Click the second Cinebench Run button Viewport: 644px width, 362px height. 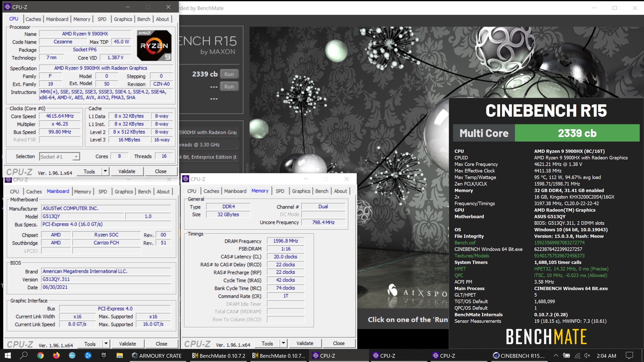[x=229, y=86]
